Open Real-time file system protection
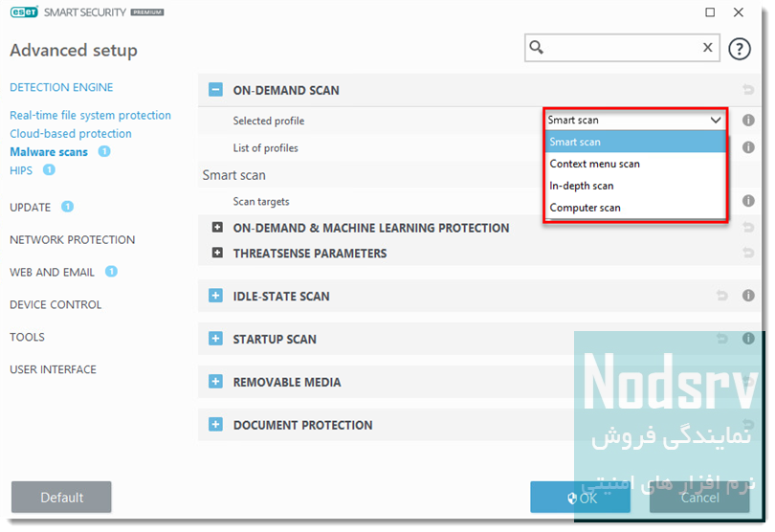775x532 pixels. pyautogui.click(x=91, y=115)
